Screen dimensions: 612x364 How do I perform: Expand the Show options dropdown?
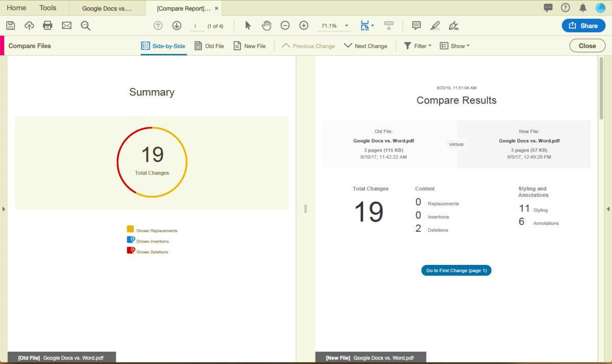point(454,46)
